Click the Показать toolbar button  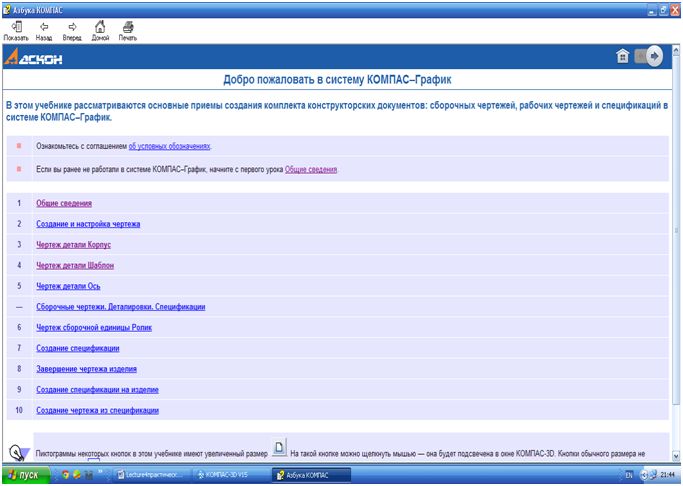(17, 31)
